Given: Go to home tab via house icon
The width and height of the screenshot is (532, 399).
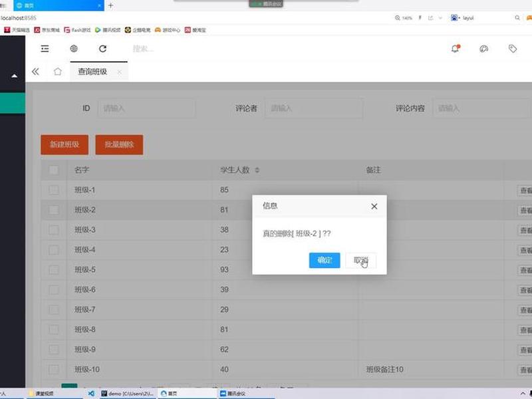Looking at the screenshot, I should pyautogui.click(x=58, y=72).
